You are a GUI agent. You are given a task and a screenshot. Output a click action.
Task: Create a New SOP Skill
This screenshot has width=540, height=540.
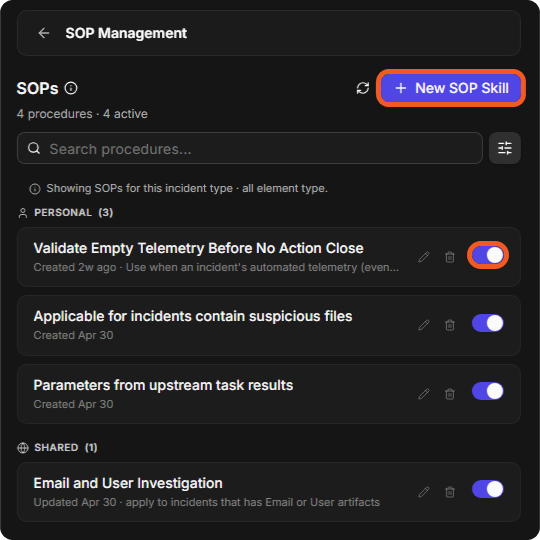pyautogui.click(x=451, y=88)
